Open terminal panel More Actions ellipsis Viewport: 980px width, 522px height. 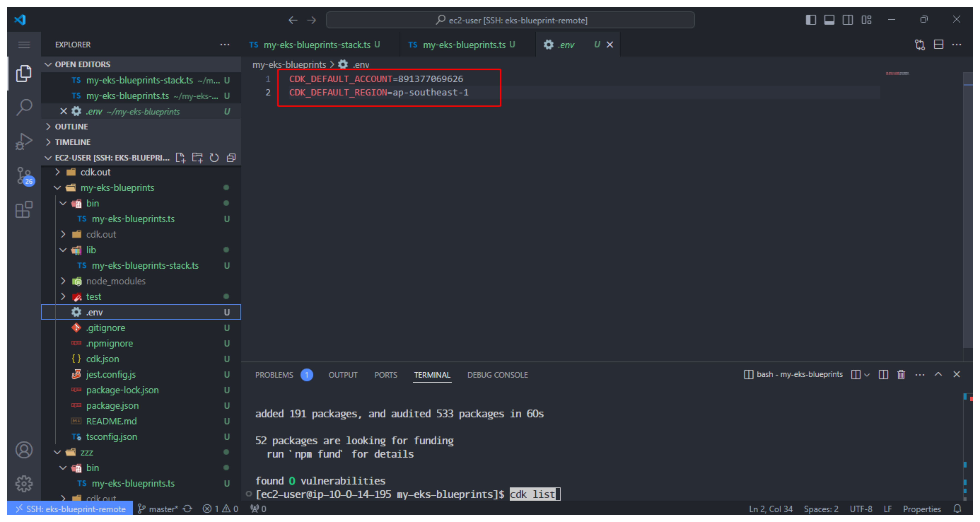click(x=920, y=375)
